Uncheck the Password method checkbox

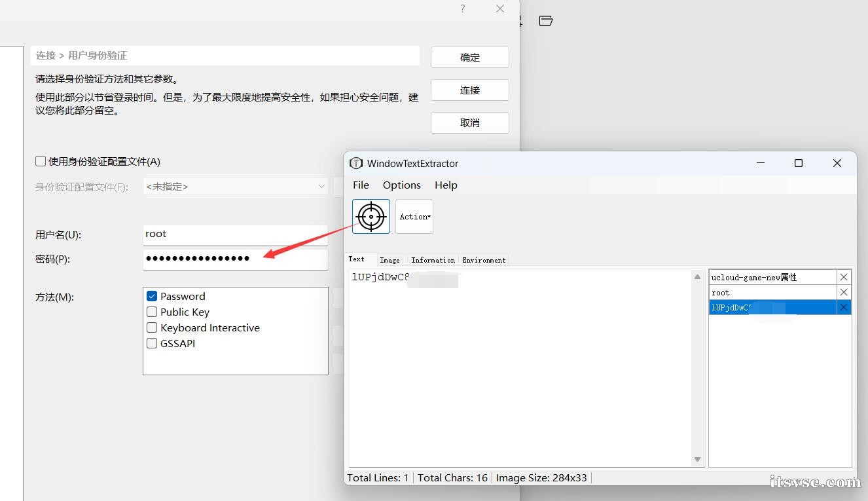click(152, 296)
